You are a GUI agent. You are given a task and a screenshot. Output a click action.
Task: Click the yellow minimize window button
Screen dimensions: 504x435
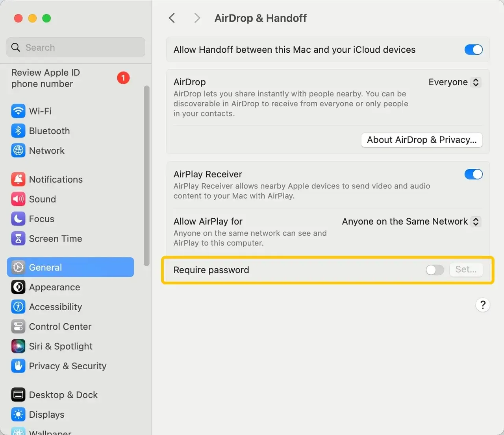click(32, 18)
